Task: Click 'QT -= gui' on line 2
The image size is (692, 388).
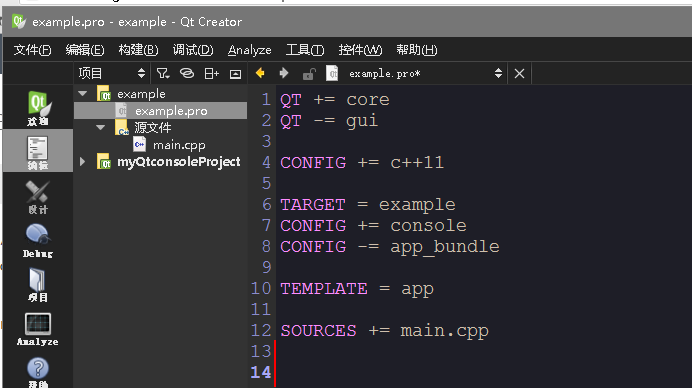Action: [329, 121]
